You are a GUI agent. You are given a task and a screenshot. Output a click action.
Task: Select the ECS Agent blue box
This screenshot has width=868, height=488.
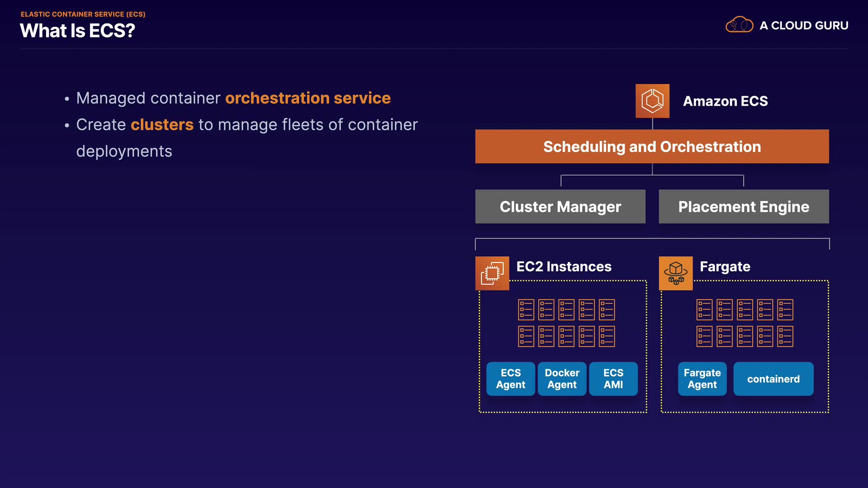click(x=510, y=379)
